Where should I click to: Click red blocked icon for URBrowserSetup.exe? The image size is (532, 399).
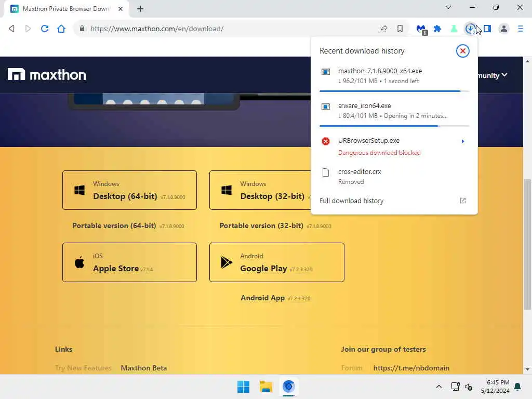coord(326,141)
